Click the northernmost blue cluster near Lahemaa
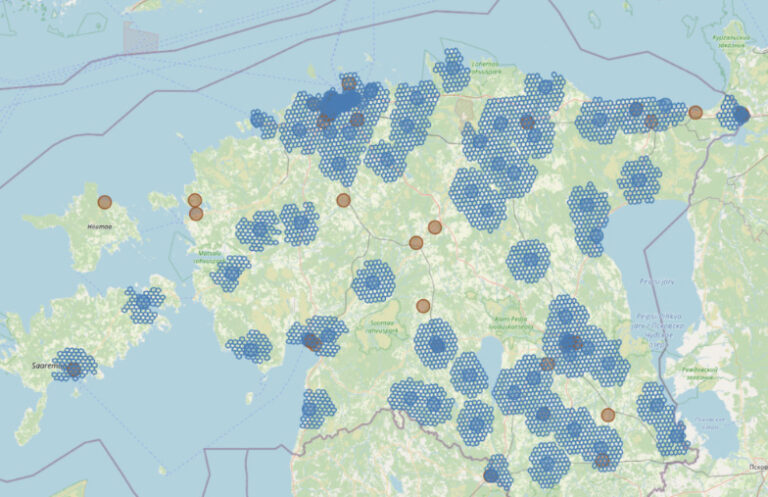This screenshot has height=497, width=768. tap(452, 69)
